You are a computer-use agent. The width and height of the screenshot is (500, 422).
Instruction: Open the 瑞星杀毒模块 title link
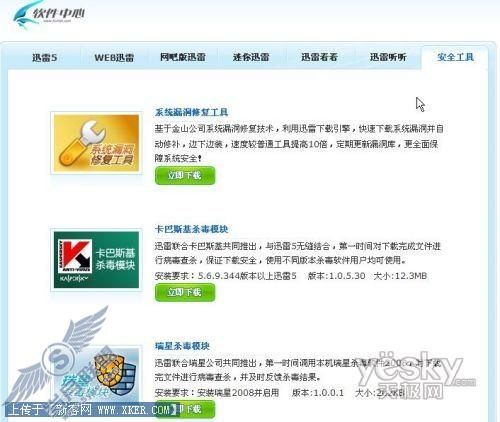click(x=182, y=346)
